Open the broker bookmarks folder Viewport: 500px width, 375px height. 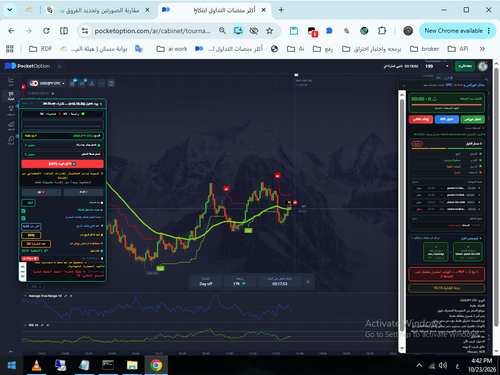point(424,49)
